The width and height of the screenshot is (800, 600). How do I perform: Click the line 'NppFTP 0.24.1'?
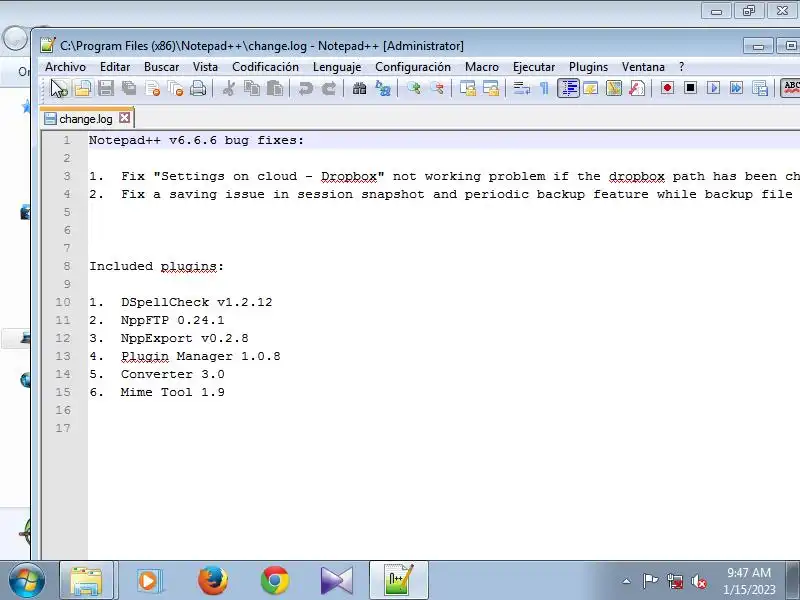tap(172, 320)
